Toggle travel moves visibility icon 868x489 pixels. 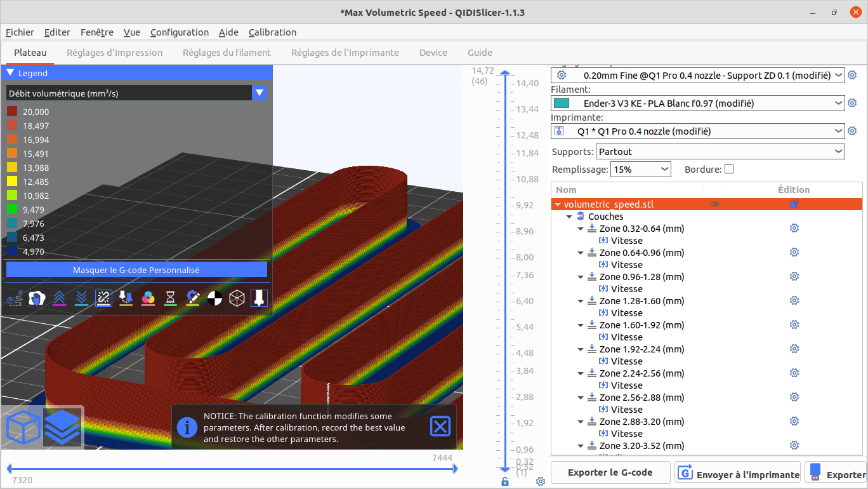point(15,298)
